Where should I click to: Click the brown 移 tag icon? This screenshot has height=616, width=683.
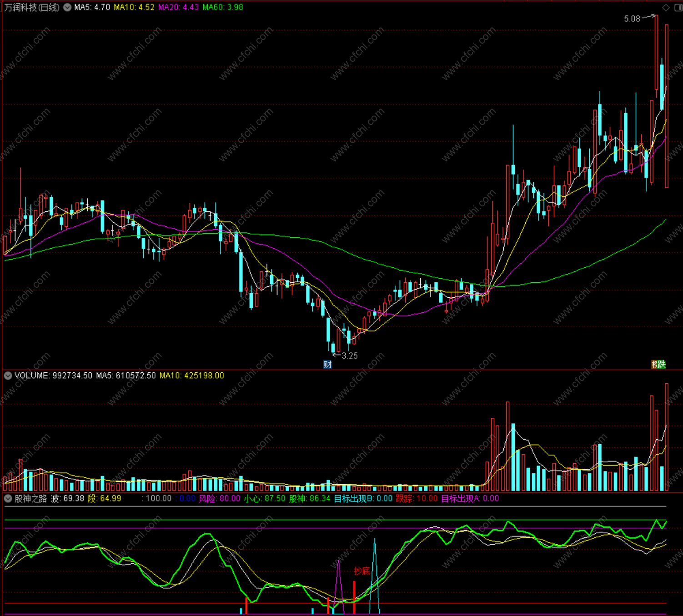pyautogui.click(x=654, y=364)
